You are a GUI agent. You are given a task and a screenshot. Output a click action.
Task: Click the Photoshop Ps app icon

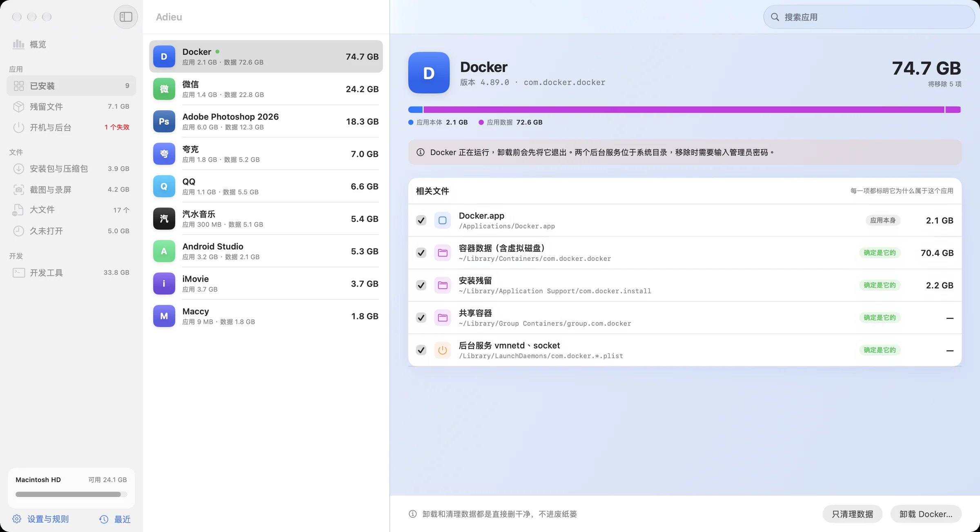164,121
